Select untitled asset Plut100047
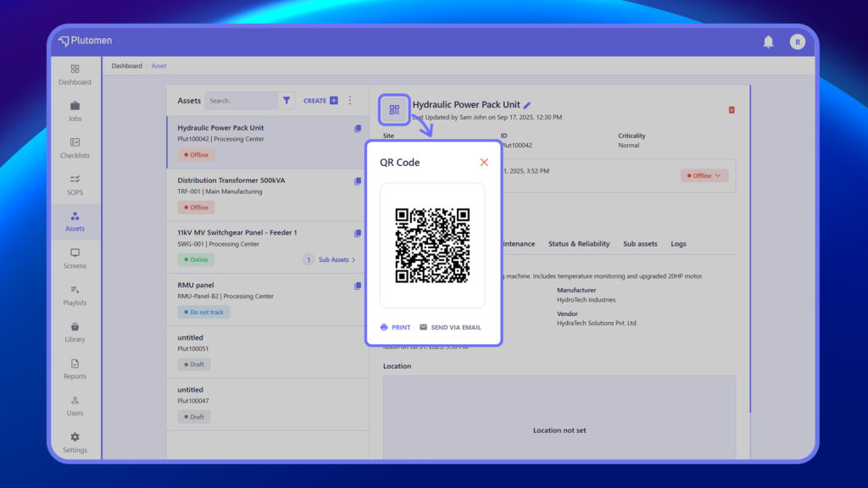868x488 pixels. 267,404
